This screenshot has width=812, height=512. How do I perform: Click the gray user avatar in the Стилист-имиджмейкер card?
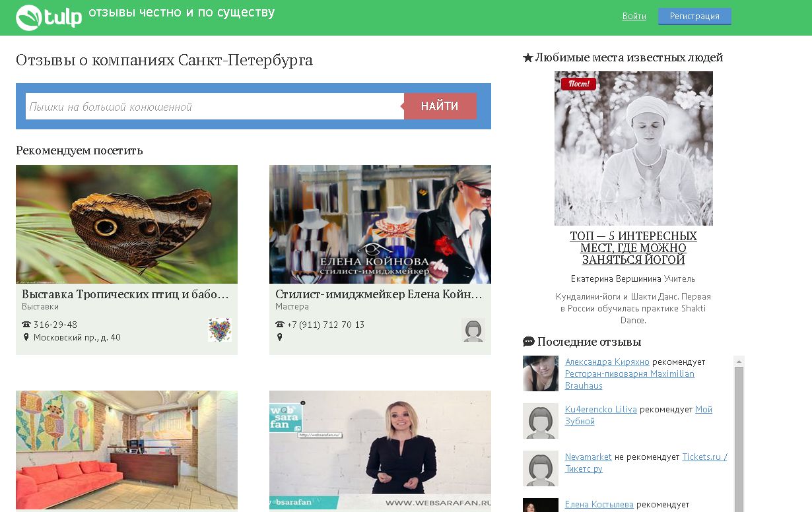point(473,329)
